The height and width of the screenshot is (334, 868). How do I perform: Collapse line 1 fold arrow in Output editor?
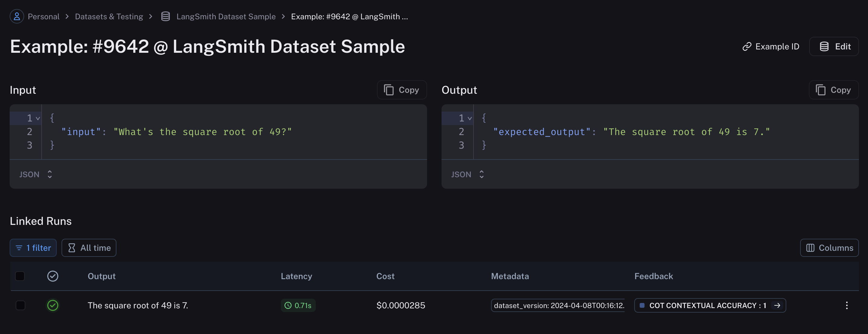(470, 118)
